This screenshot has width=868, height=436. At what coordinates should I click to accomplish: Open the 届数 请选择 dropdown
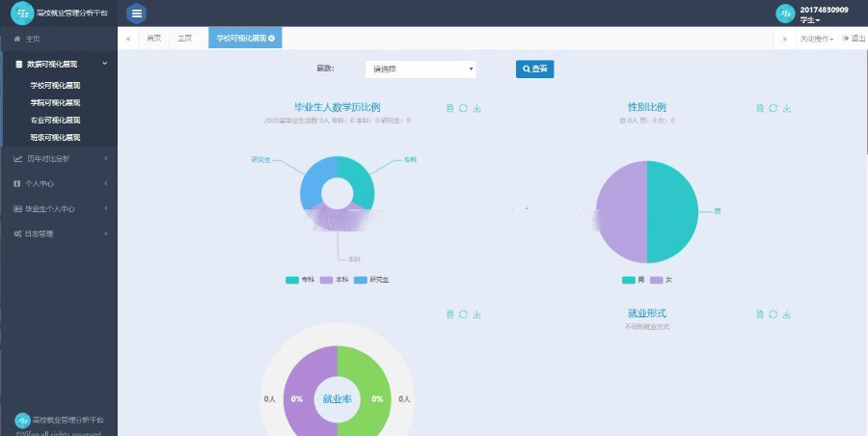point(420,69)
